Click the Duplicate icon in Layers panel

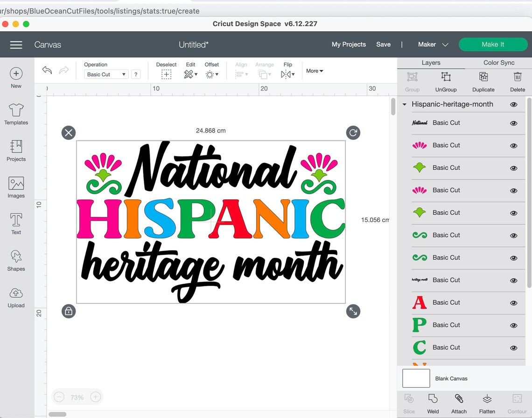[x=483, y=80]
